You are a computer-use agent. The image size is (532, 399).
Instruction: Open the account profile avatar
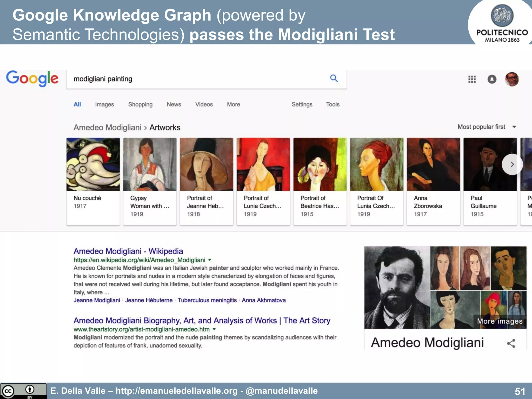point(512,79)
